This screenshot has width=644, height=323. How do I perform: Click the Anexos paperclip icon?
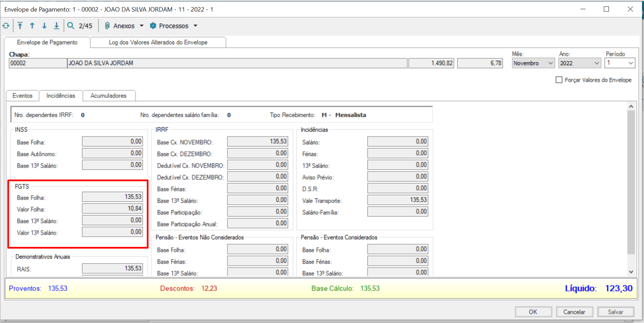click(107, 26)
